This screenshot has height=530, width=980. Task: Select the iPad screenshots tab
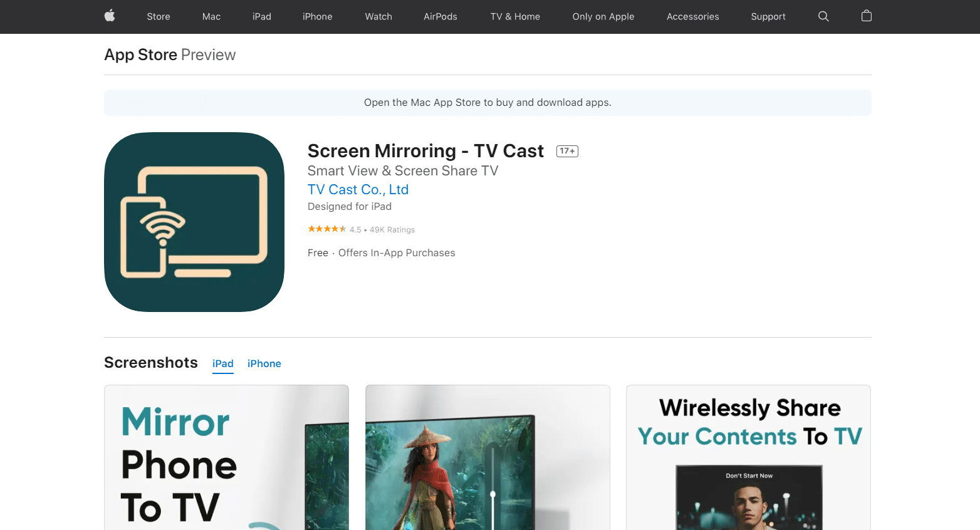pos(223,364)
